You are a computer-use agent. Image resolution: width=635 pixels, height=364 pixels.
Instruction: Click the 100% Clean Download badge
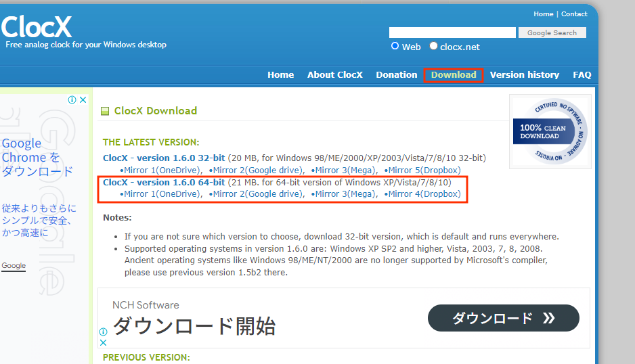click(550, 131)
